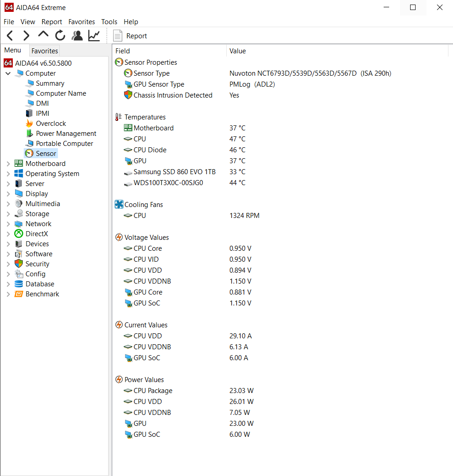This screenshot has width=453, height=476.
Task: Select Summary under Computer
Action: (50, 83)
